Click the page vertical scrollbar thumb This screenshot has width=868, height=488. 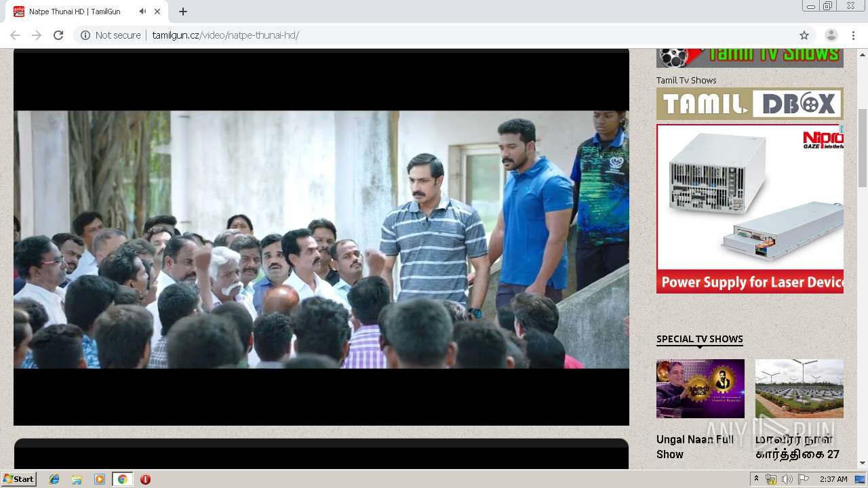[863, 148]
